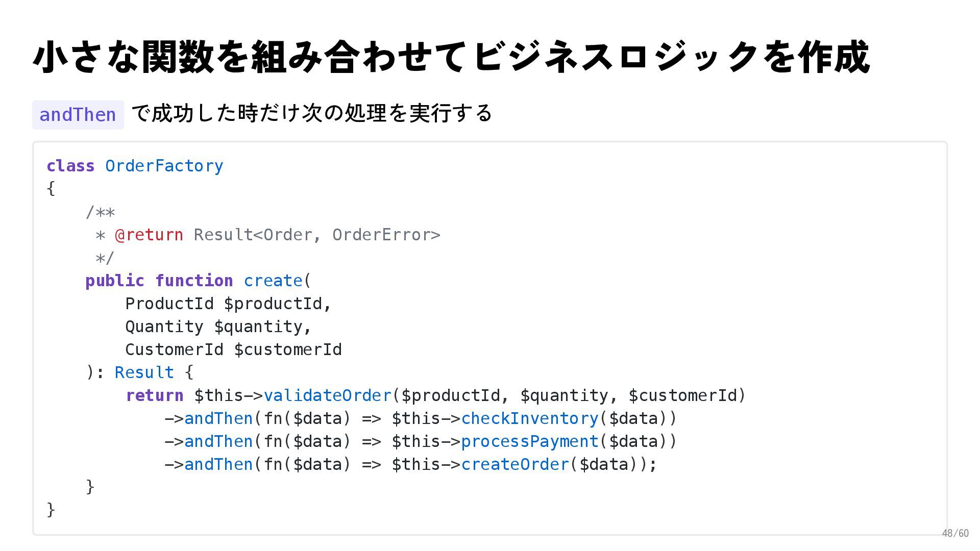
Task: Click the OrderFactory class name
Action: (x=164, y=166)
